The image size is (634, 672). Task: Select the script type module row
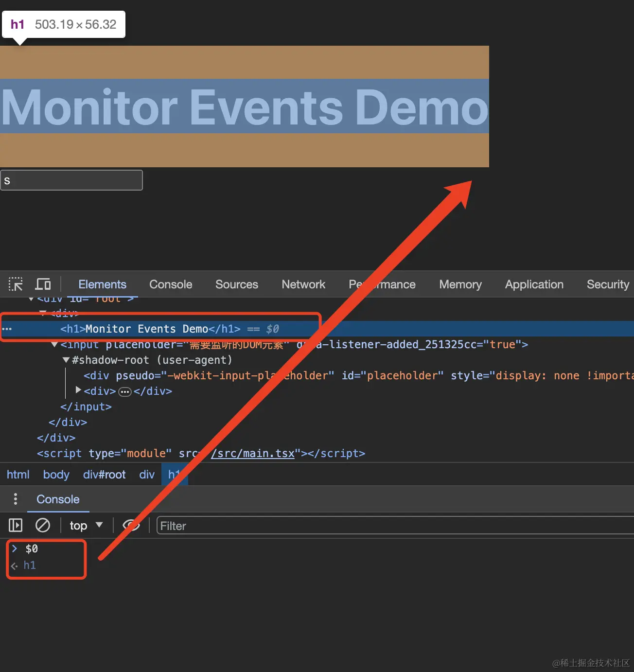201,453
